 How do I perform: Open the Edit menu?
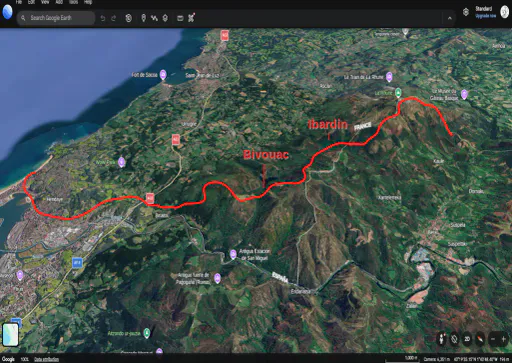31,2
